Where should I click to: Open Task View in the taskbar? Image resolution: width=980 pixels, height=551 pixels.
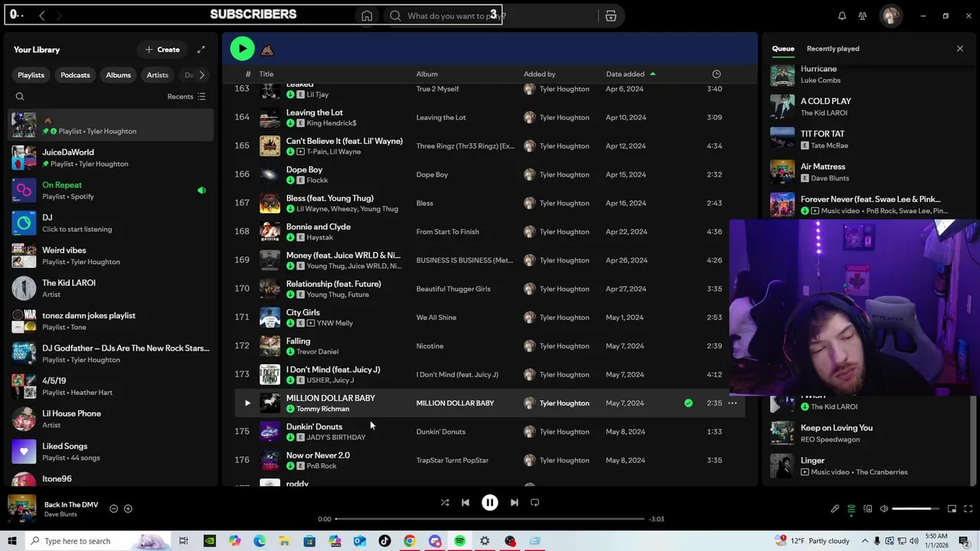click(184, 541)
